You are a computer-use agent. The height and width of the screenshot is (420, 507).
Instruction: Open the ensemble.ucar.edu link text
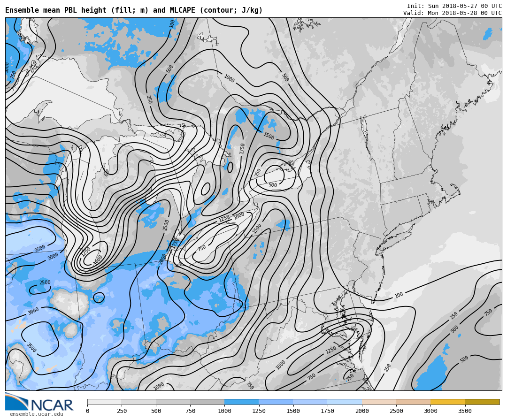[37, 414]
